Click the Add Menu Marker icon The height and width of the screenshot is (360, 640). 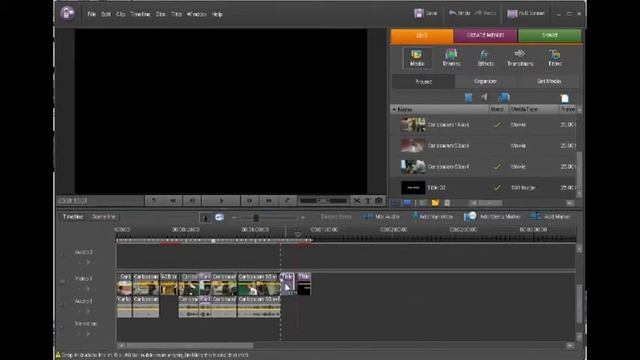tap(470, 217)
